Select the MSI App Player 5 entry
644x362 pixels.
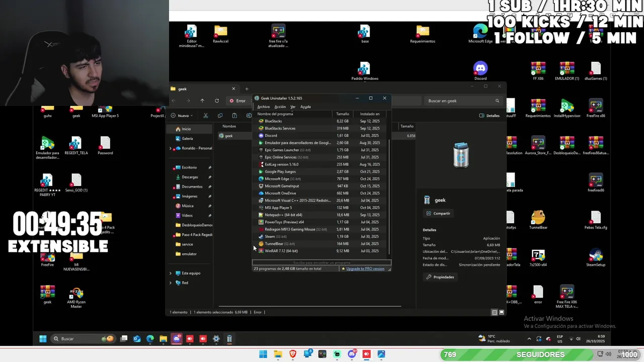pyautogui.click(x=320, y=208)
